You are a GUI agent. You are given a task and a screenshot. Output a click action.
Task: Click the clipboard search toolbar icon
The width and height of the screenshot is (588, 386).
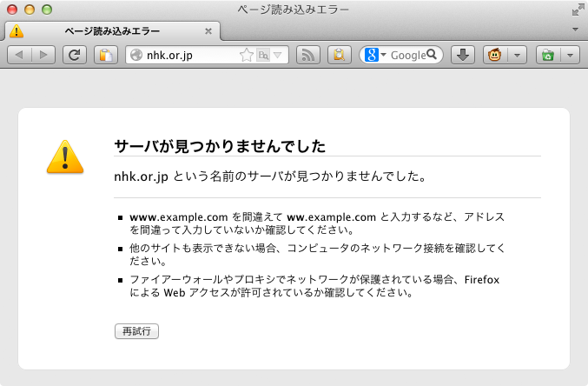coord(340,55)
